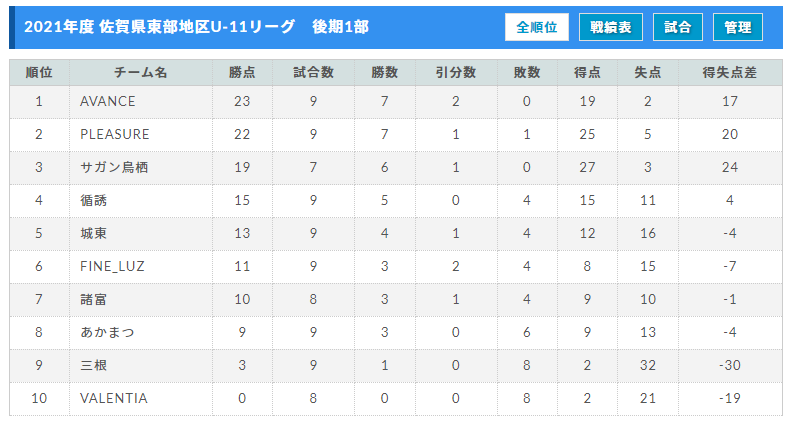Click the チーム名 column header

141,73
